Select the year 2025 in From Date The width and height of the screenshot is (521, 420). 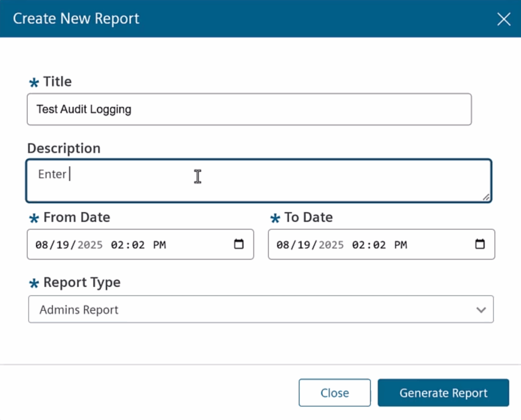(x=90, y=245)
